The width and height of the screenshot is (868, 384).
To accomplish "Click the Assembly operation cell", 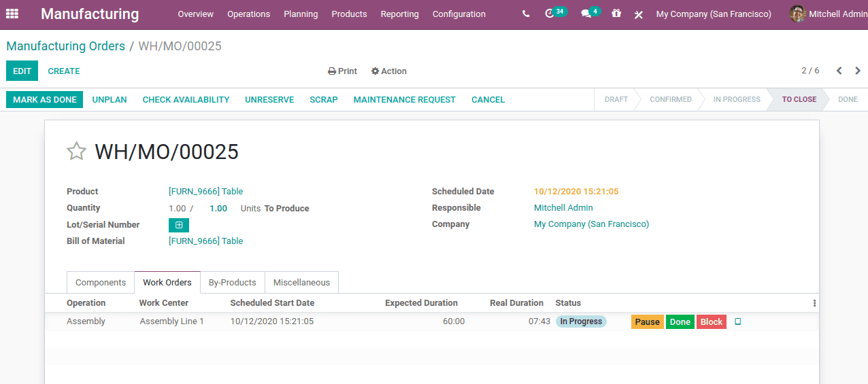I will pyautogui.click(x=86, y=321).
